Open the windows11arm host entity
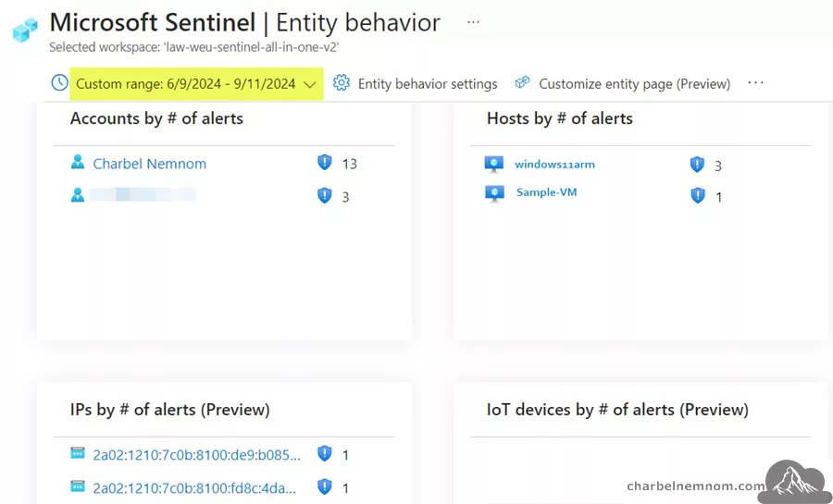 coord(554,165)
